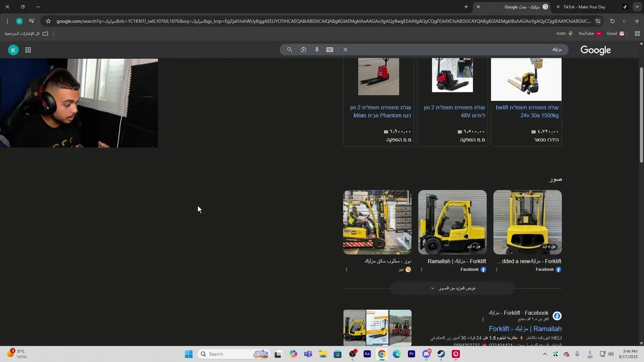Open the volume control in system tray
Image resolution: width=644 pixels, height=362 pixels.
[611, 354]
